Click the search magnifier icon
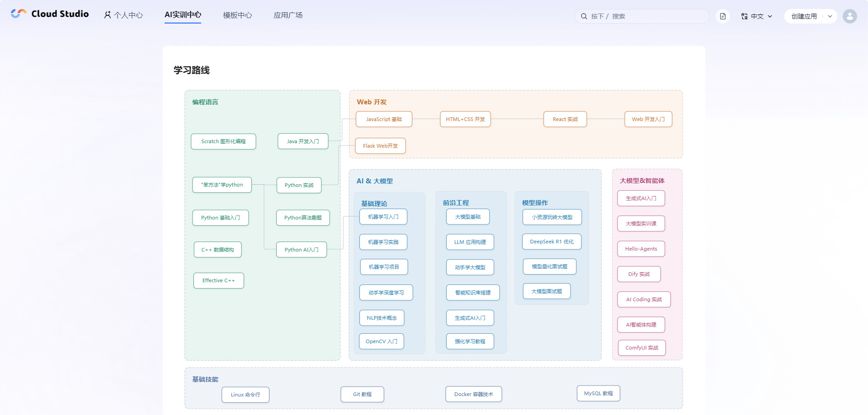Screen dimensions: 868x415 (x=584, y=16)
